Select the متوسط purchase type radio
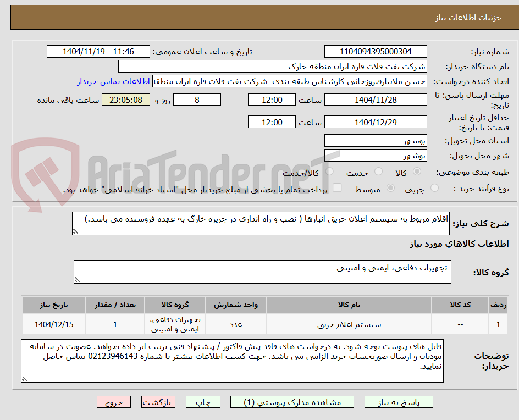Screen dimensions: 519x420 (390, 188)
